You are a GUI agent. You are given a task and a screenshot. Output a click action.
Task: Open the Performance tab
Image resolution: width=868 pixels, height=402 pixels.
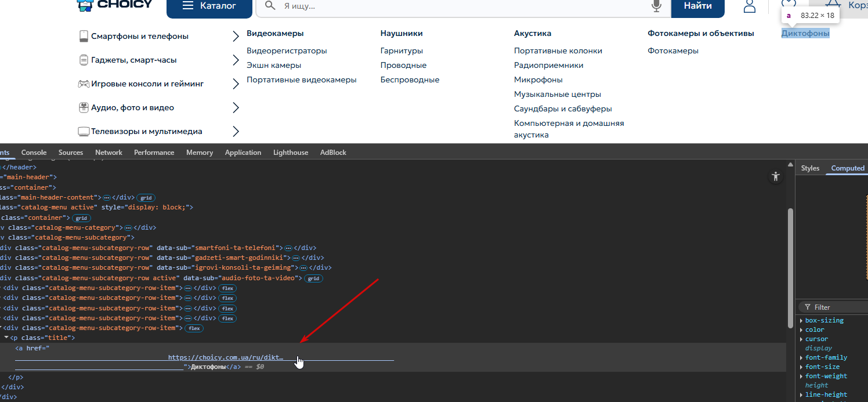point(154,153)
